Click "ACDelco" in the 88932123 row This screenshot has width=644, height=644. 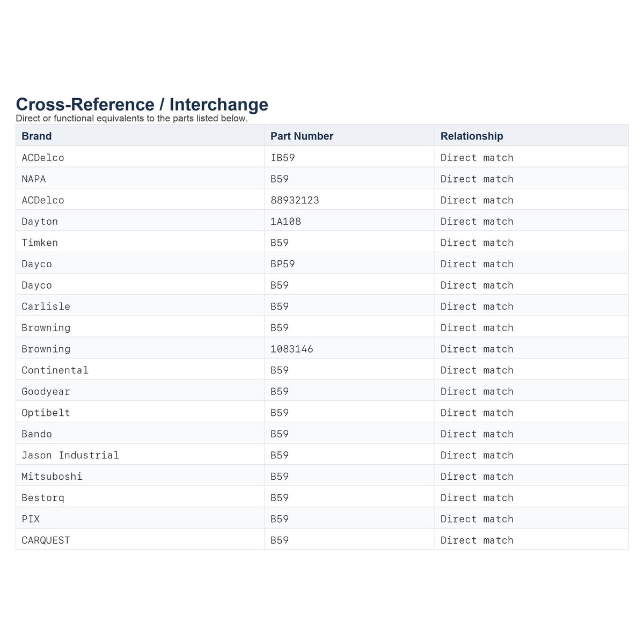click(43, 200)
